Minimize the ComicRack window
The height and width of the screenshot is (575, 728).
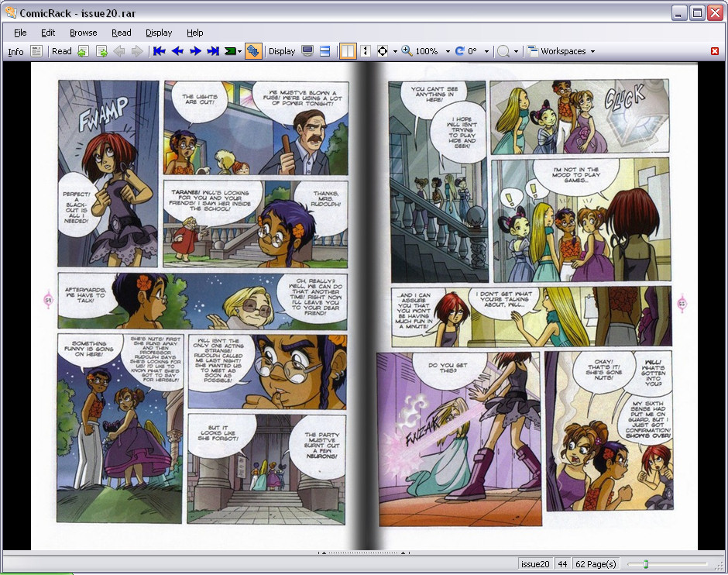(x=679, y=13)
